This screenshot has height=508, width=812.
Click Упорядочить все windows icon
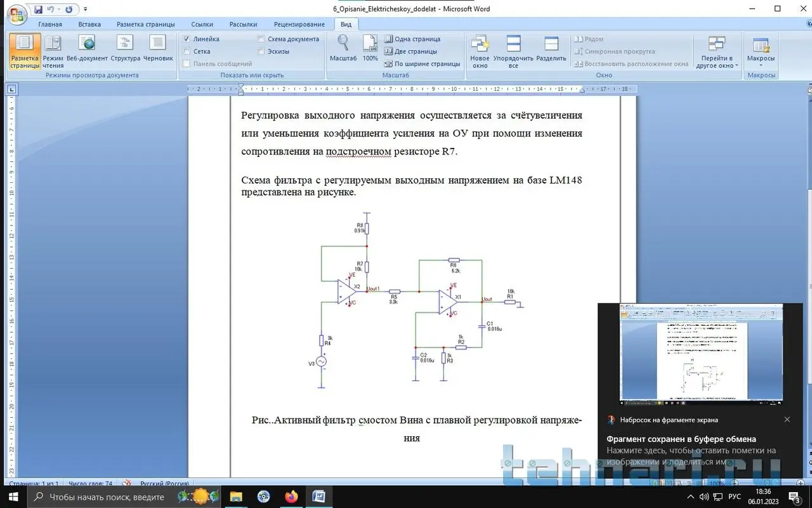click(x=513, y=51)
